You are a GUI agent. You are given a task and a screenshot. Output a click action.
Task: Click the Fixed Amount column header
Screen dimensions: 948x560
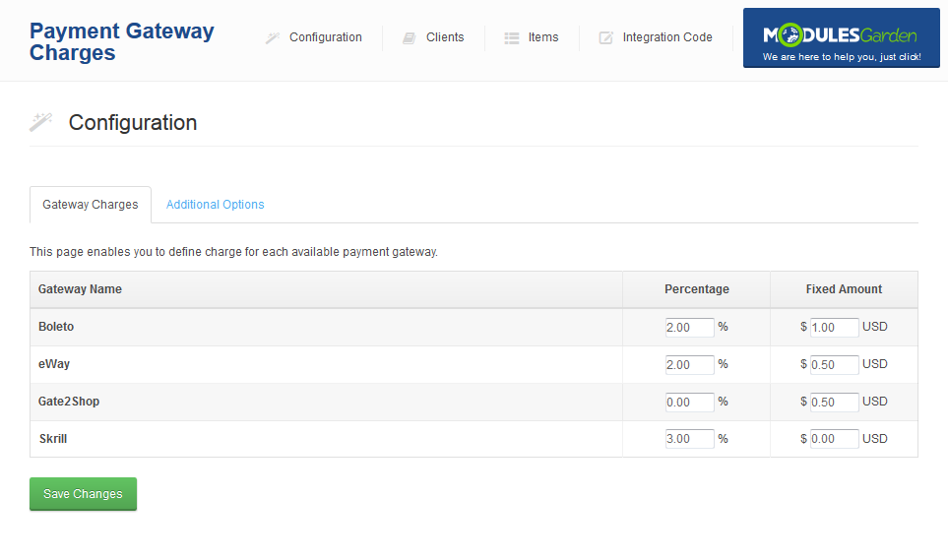click(844, 289)
